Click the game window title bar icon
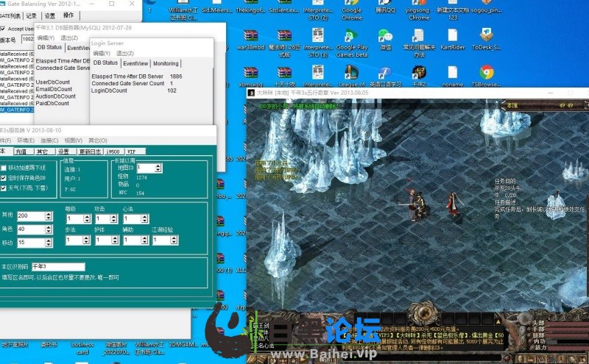 pyautogui.click(x=251, y=93)
